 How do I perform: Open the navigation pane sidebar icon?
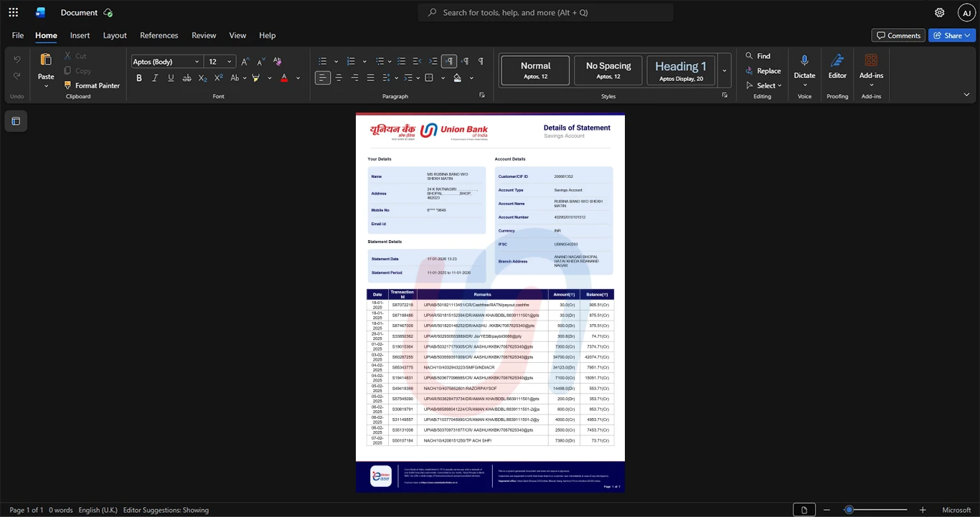point(16,121)
